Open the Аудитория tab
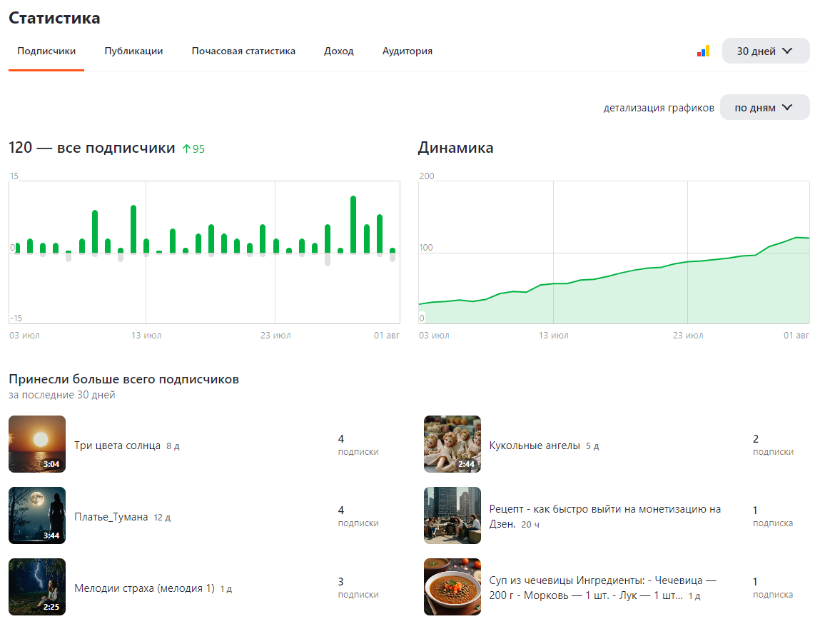 click(x=407, y=51)
